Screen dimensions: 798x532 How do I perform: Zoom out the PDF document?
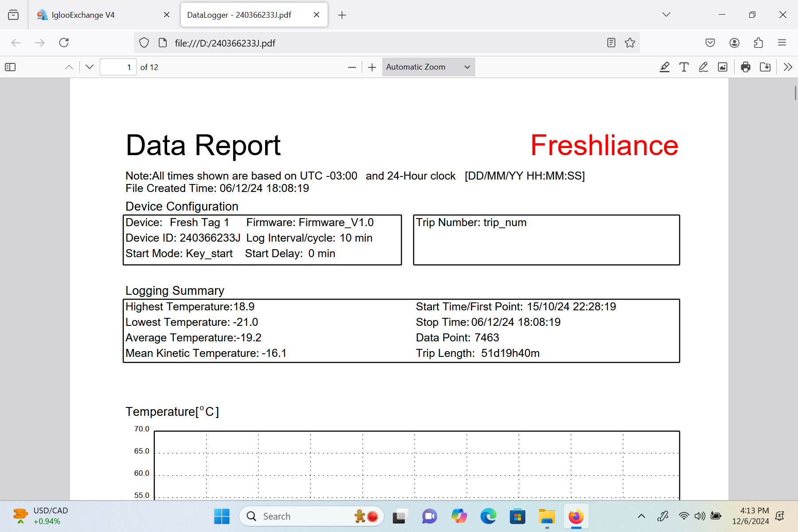(x=352, y=67)
